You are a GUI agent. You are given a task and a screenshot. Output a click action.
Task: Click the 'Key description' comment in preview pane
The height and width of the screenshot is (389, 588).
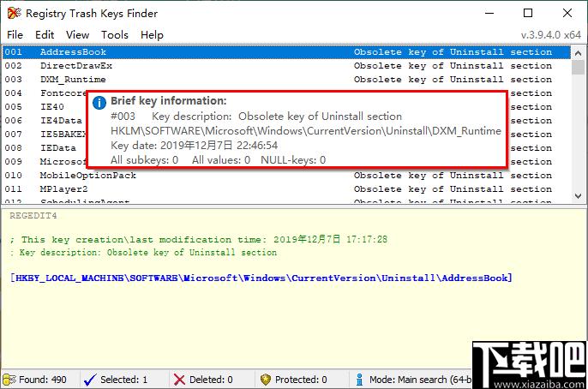tap(143, 253)
